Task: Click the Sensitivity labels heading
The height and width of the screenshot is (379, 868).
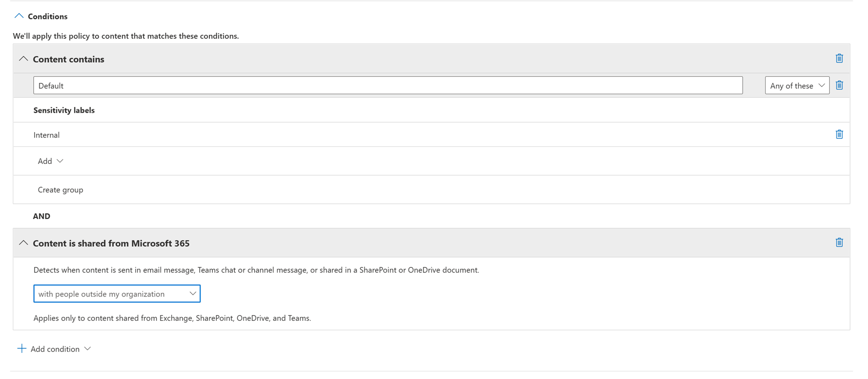Action: [64, 110]
